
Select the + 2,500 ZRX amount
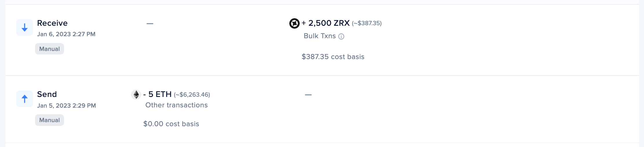click(x=326, y=23)
